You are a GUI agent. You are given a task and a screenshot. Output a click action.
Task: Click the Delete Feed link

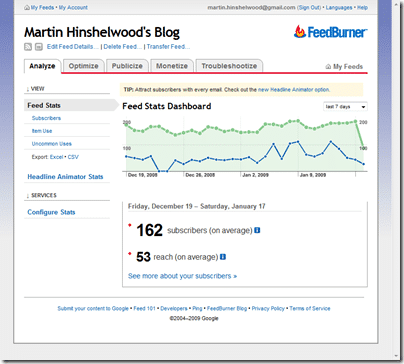(x=123, y=47)
